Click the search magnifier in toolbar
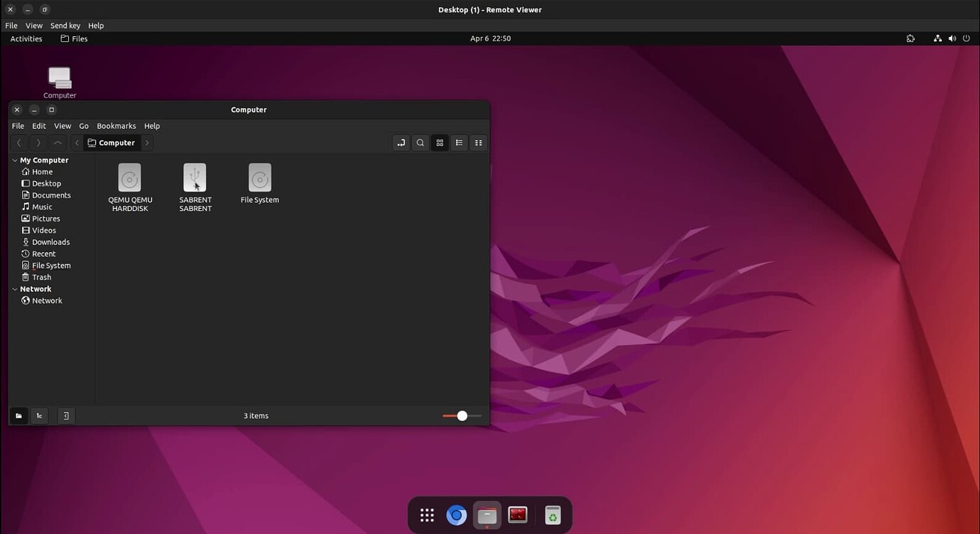Screen dimensions: 980x534 click(420, 143)
